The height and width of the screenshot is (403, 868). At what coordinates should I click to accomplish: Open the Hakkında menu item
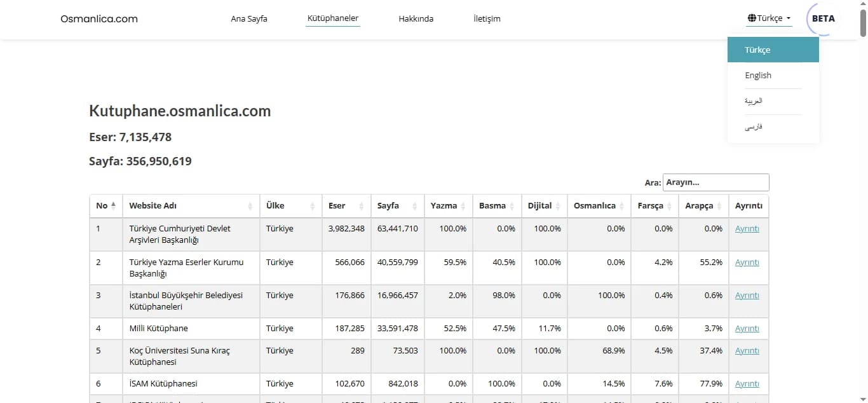(x=416, y=19)
